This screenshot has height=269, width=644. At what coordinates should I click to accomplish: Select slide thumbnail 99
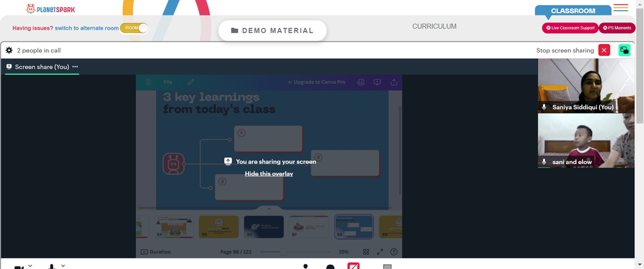pos(391,226)
